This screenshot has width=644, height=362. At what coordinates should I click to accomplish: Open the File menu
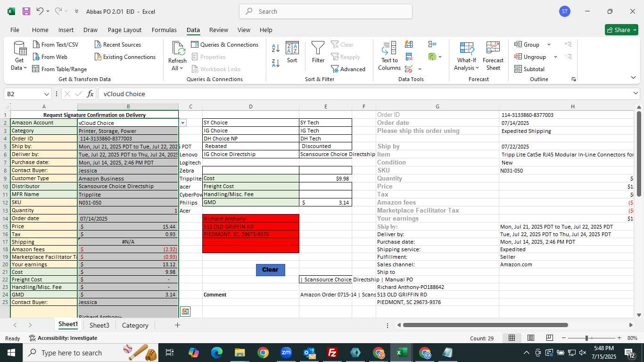[x=15, y=30]
